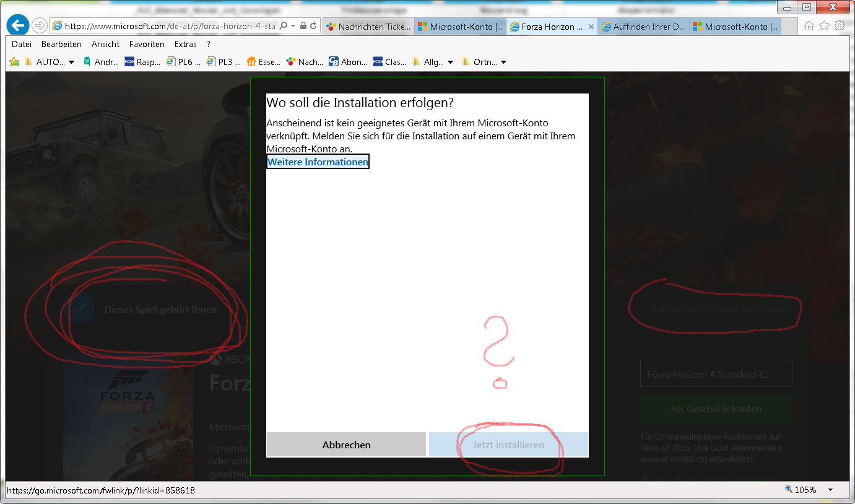Open the Weitere Informationen link

[317, 162]
